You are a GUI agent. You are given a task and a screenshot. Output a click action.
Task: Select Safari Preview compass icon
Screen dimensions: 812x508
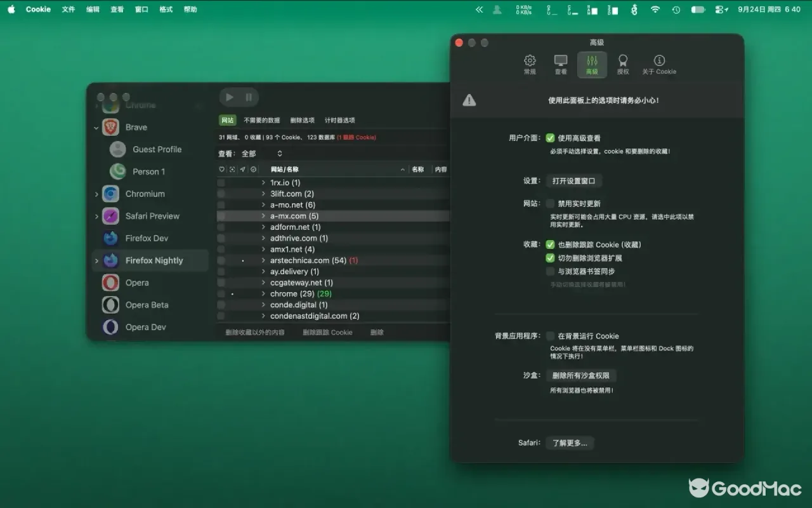(110, 216)
